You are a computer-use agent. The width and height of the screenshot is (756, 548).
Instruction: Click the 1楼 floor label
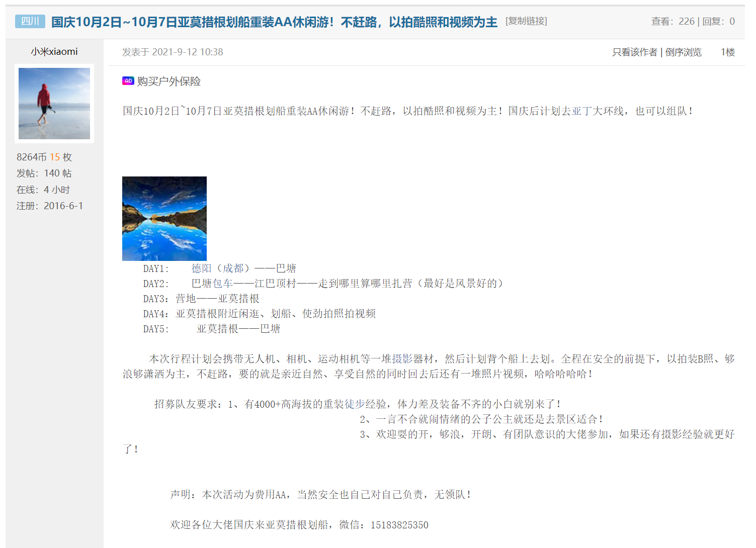pyautogui.click(x=727, y=52)
